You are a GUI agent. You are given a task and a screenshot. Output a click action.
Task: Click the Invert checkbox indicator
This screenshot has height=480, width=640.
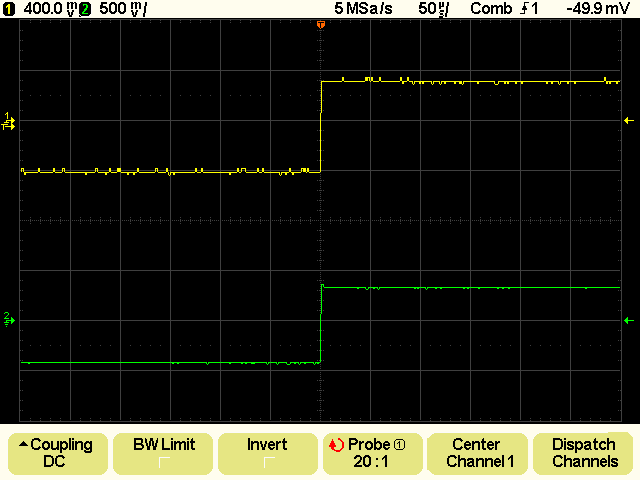click(269, 463)
